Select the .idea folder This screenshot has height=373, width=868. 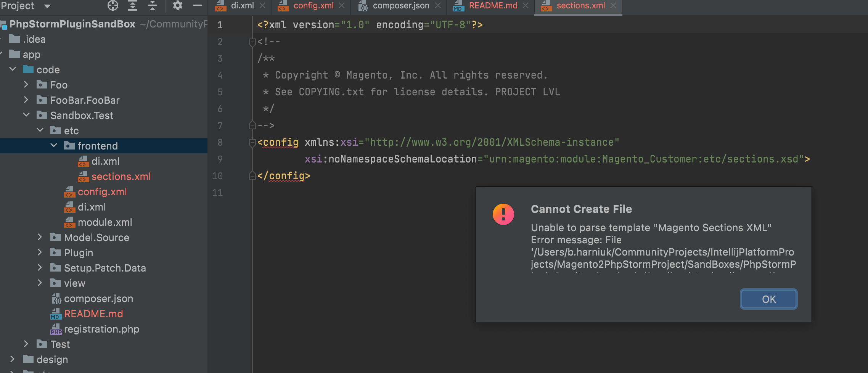coord(34,39)
